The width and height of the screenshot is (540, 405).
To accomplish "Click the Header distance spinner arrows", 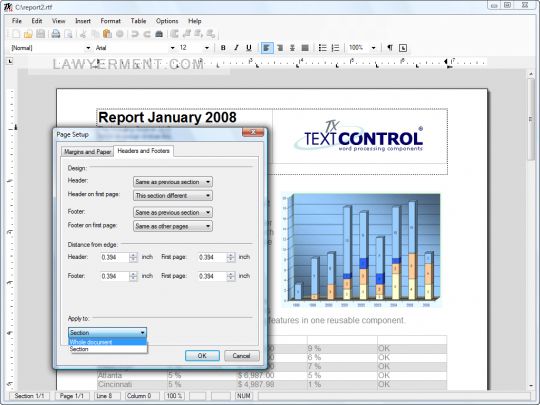I will pos(133,257).
